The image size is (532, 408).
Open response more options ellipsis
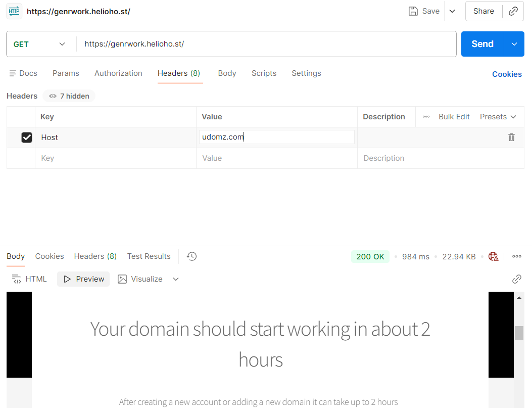(x=516, y=256)
